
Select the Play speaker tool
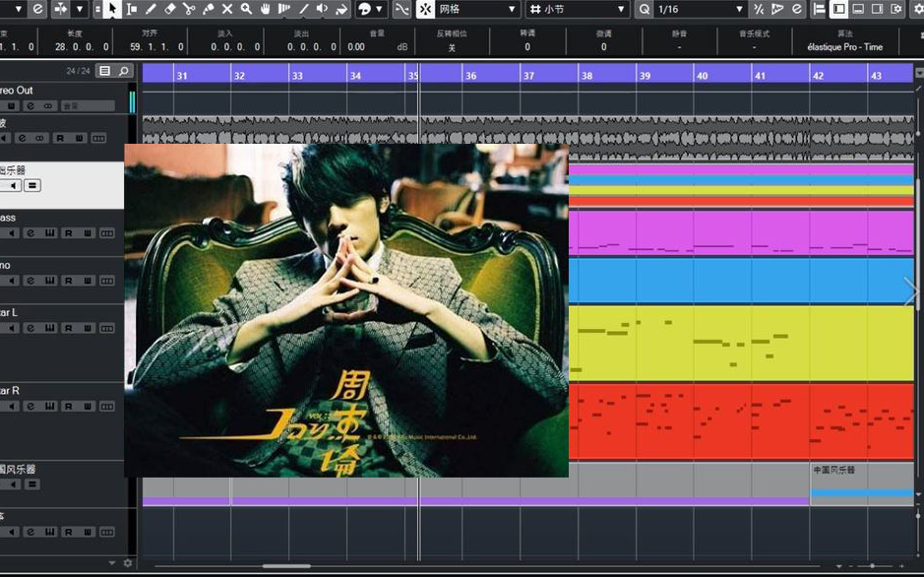pyautogui.click(x=322, y=9)
